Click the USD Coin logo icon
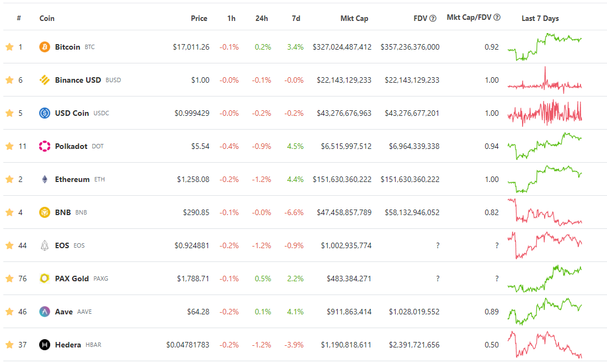Screen dimensions: 607x364 [45, 113]
